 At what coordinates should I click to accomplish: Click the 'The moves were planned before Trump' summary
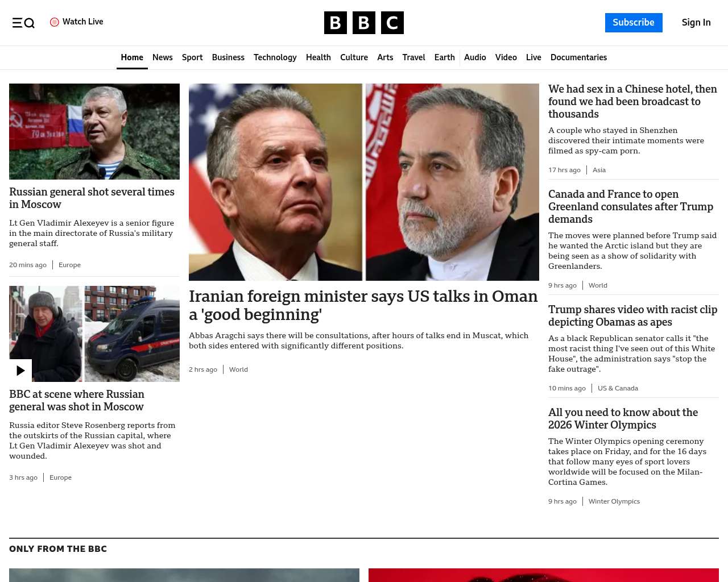(x=632, y=251)
